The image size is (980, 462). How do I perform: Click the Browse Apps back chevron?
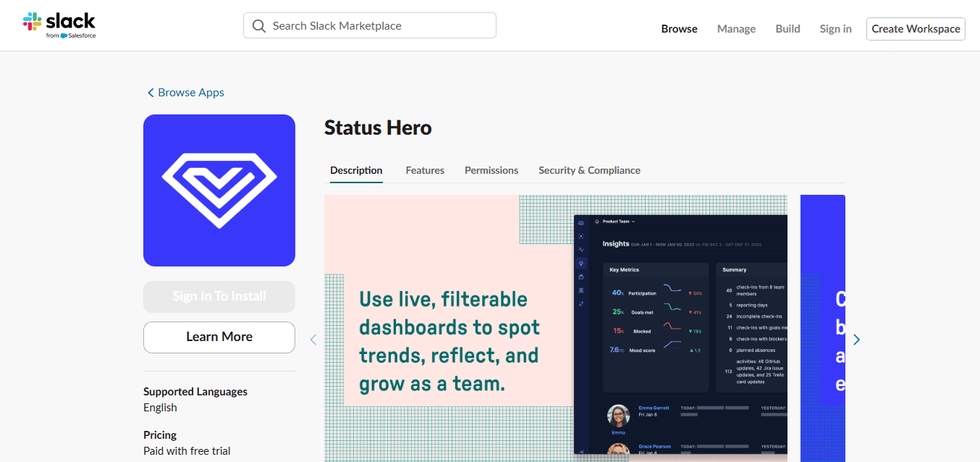tap(151, 93)
